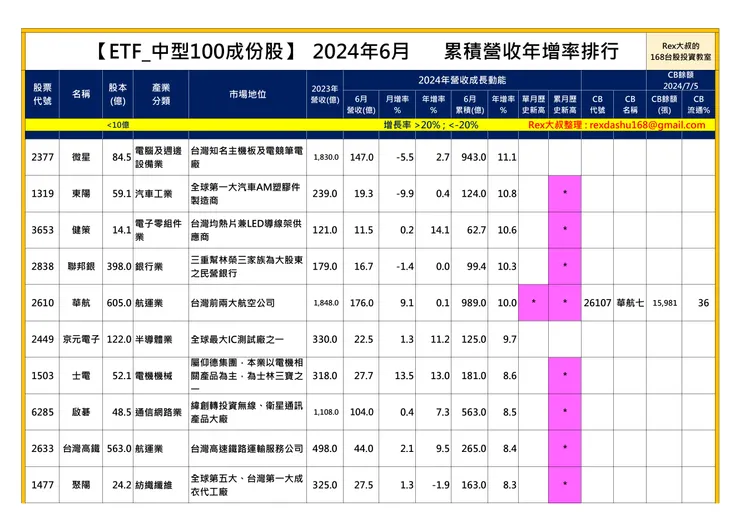Screen dimensions: 740x523
Task: Select the 台灣高鐵 name cell
Action: tap(81, 448)
